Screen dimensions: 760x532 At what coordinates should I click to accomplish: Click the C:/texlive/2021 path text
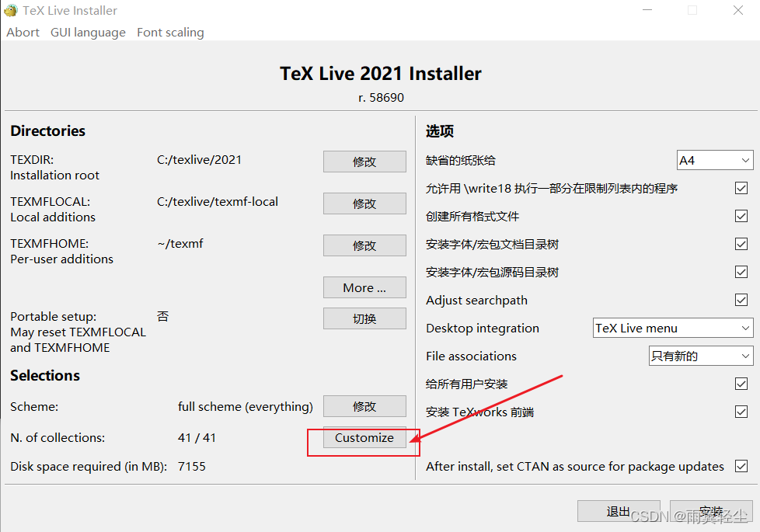199,160
